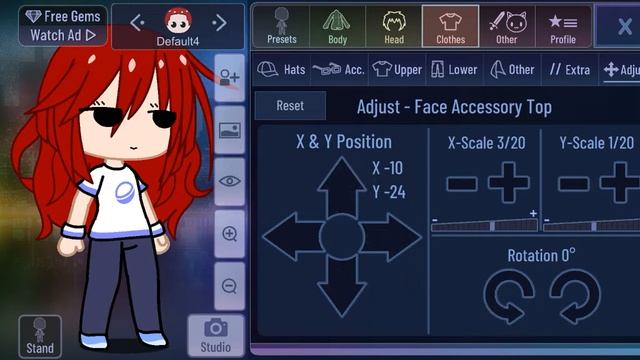Move accessory left with the left arrow
Image resolution: width=640 pixels, height=360 pixels.
pyautogui.click(x=292, y=237)
